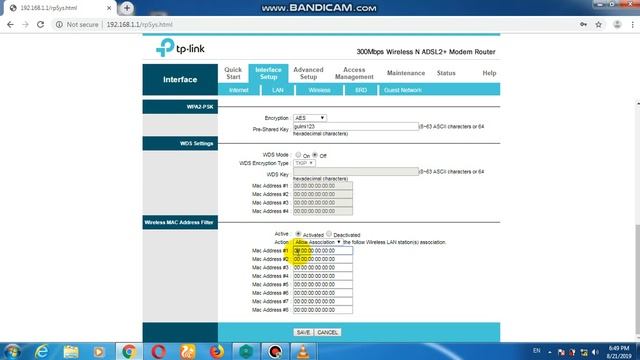Click the browser forward arrow
Image resolution: width=640 pixels, height=360 pixels.
(25, 24)
